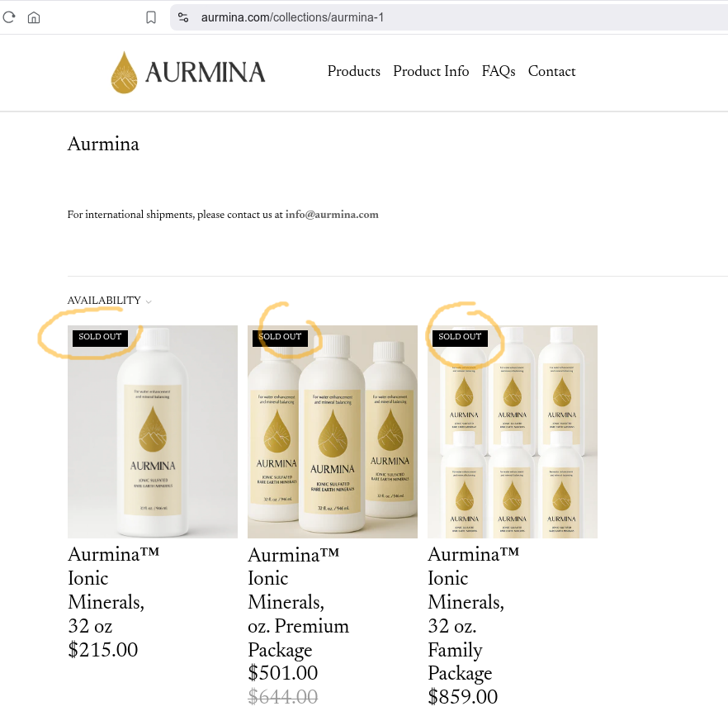This screenshot has width=728, height=711.
Task: Open the three-bottle Premium Package image
Action: (x=333, y=432)
